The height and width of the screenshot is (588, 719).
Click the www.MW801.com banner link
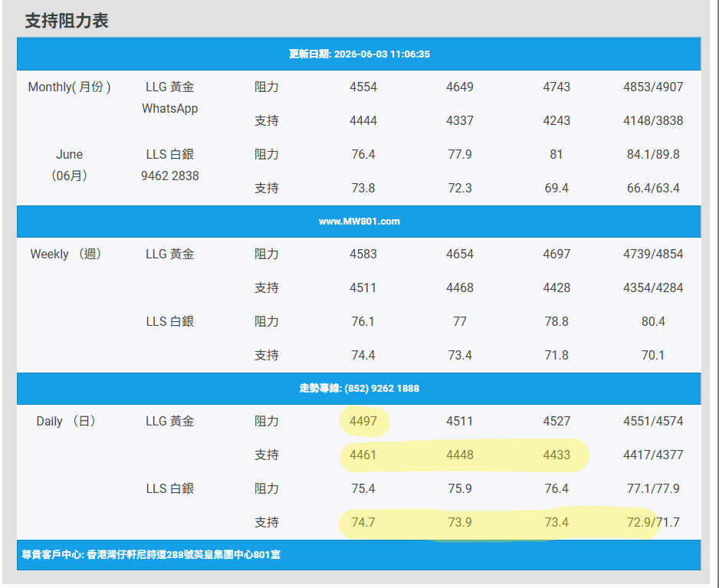click(x=359, y=222)
